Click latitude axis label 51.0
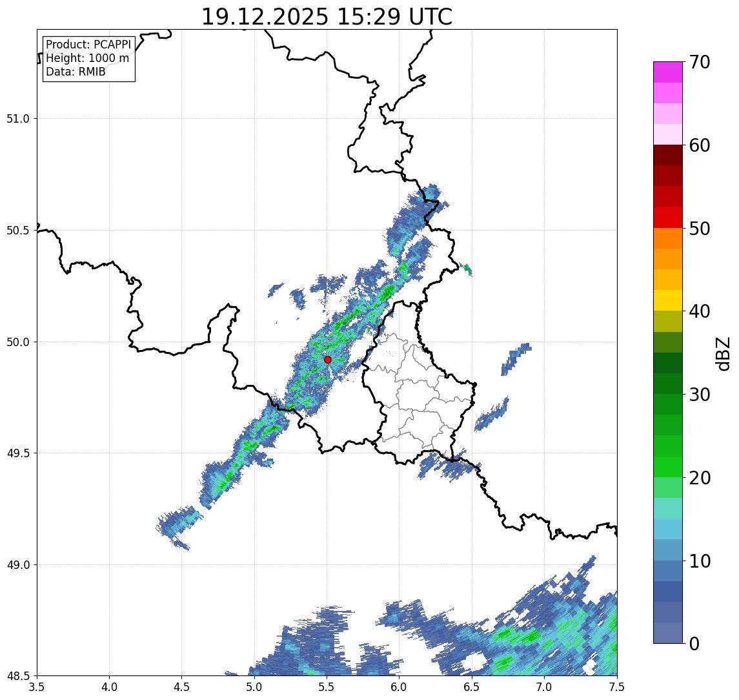Viewport: 739px width, 700px height. 18,118
